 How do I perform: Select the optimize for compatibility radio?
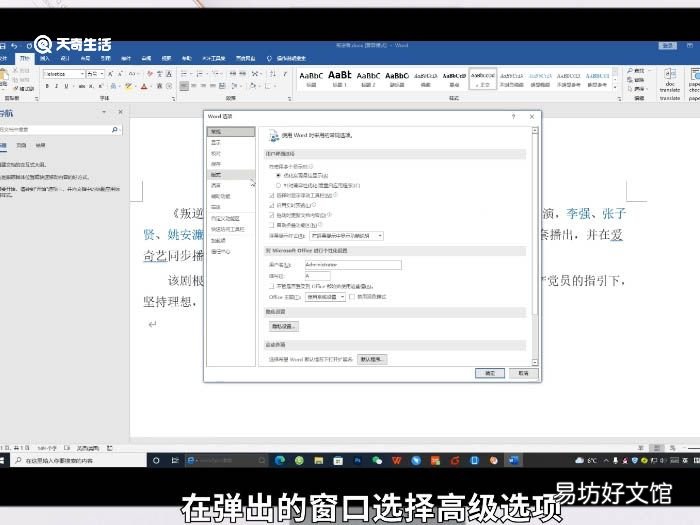click(x=279, y=185)
